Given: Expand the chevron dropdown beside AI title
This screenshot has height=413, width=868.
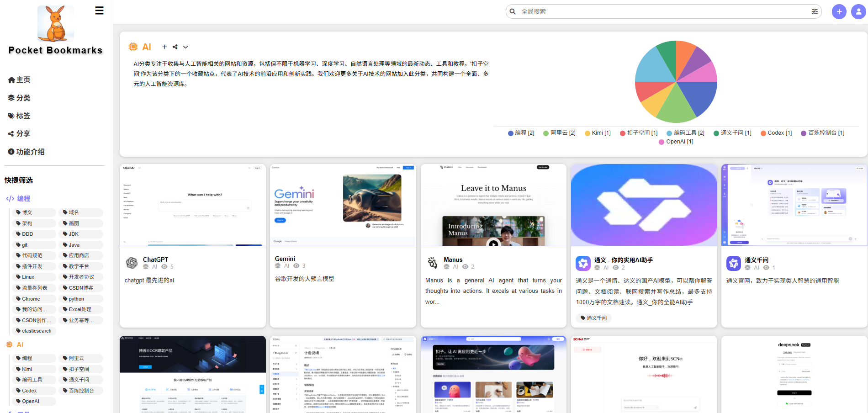Looking at the screenshot, I should point(185,47).
